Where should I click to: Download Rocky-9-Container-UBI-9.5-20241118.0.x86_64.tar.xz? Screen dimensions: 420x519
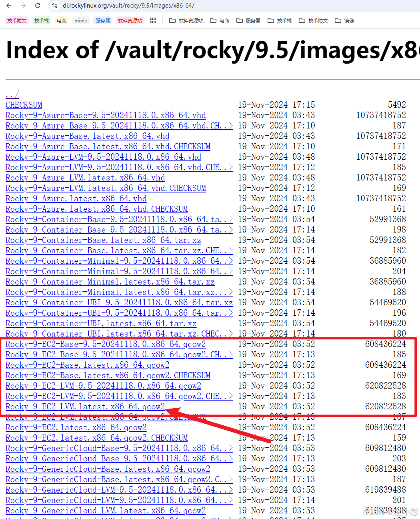pyautogui.click(x=119, y=303)
